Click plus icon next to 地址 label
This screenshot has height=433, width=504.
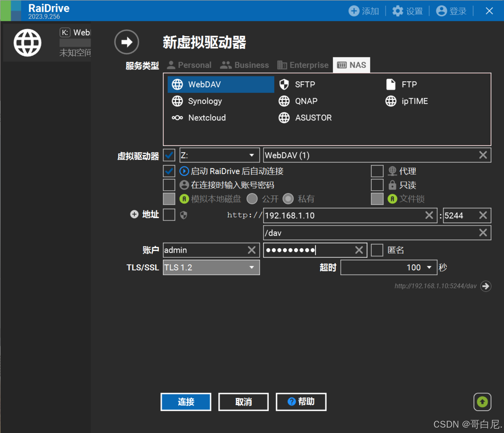pos(134,214)
